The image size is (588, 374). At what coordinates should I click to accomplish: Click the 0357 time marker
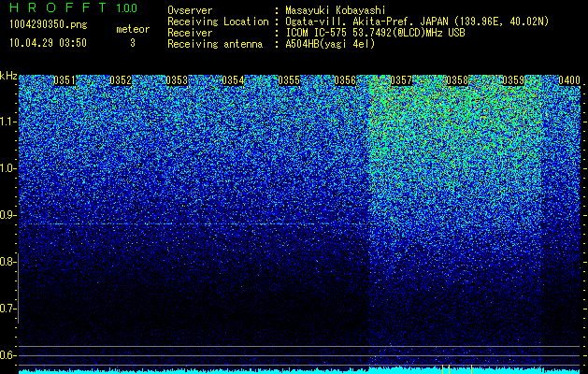tap(401, 80)
